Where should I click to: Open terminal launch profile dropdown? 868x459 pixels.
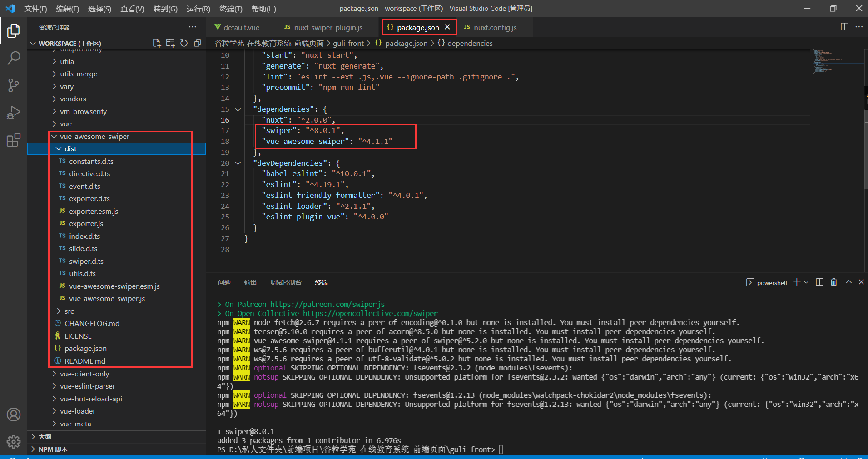(806, 282)
